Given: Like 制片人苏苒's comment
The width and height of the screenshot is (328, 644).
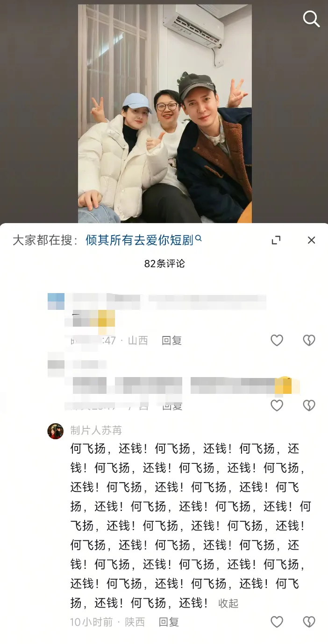Looking at the screenshot, I should 277,622.
